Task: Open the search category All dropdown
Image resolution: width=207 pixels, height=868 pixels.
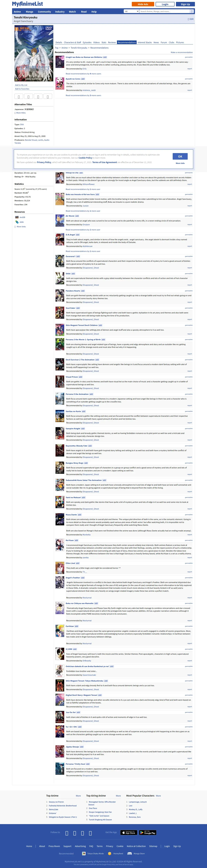Action: tap(132, 11)
